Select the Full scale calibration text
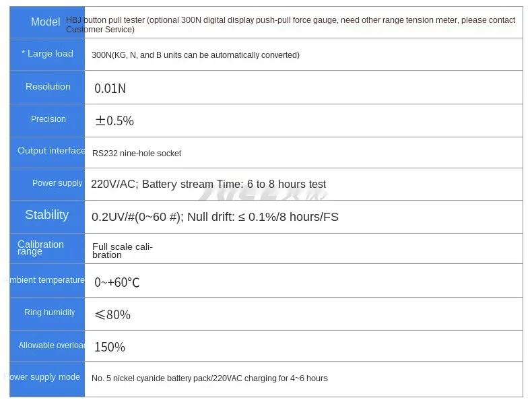 pyautogui.click(x=123, y=250)
